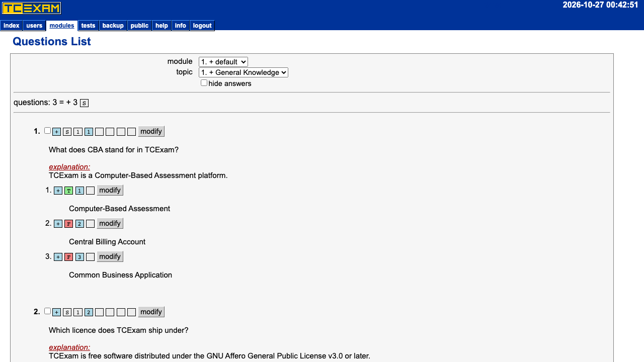Enable the hide answers checkbox
644x362 pixels.
click(204, 83)
